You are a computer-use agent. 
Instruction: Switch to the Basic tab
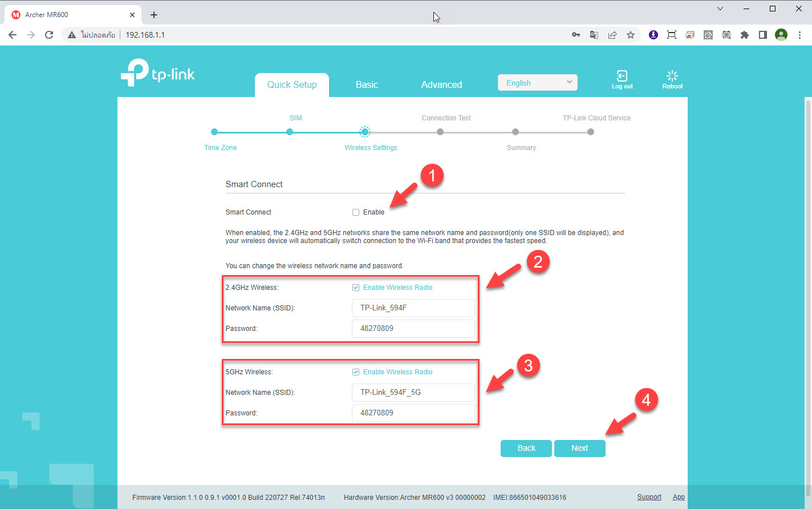click(x=367, y=84)
